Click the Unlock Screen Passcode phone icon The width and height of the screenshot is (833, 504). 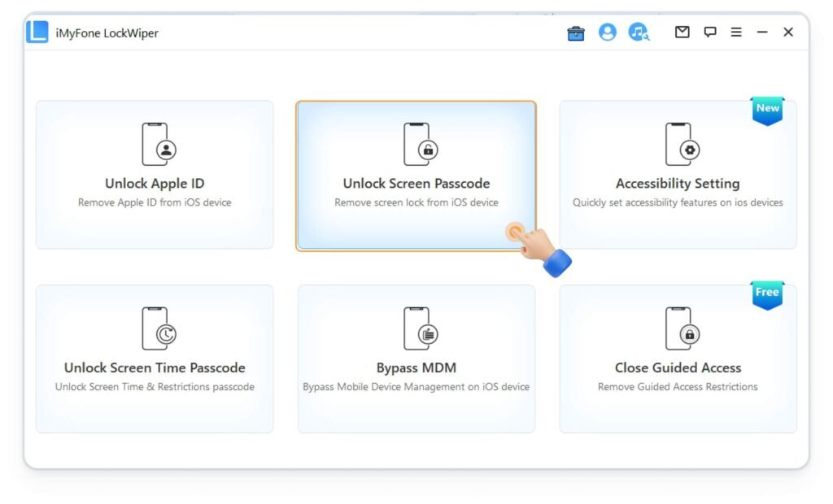tap(421, 145)
